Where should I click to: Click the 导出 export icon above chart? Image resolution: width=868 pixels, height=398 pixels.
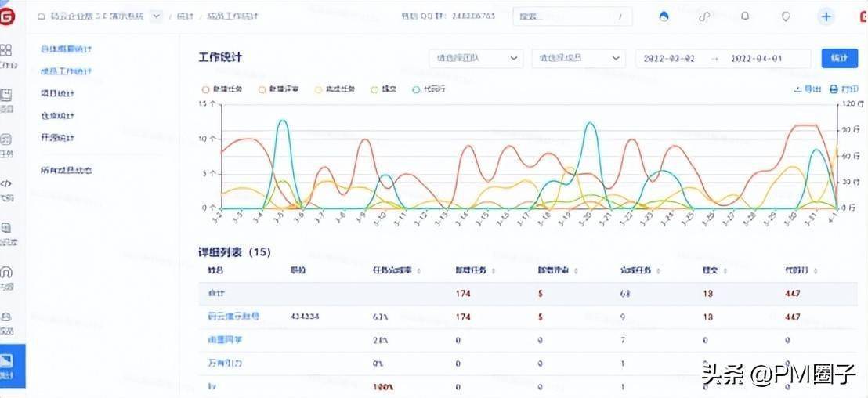coord(797,89)
